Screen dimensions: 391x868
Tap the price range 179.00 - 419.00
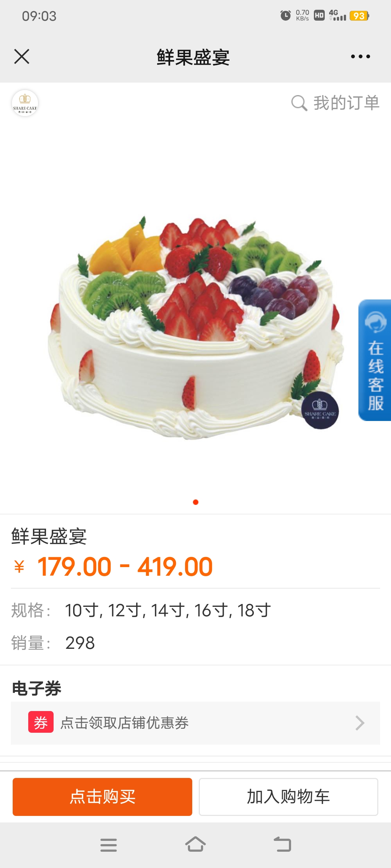(125, 566)
